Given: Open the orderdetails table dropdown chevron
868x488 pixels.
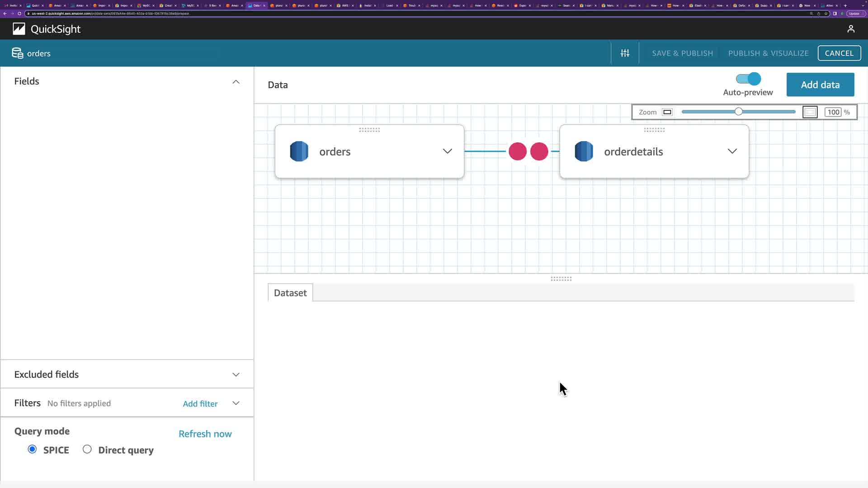Looking at the screenshot, I should (x=732, y=151).
